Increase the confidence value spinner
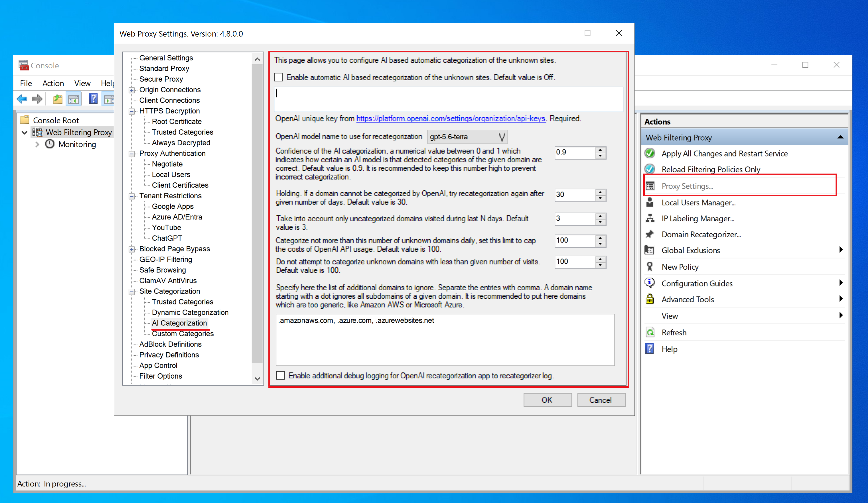This screenshot has width=868, height=503. coord(600,150)
